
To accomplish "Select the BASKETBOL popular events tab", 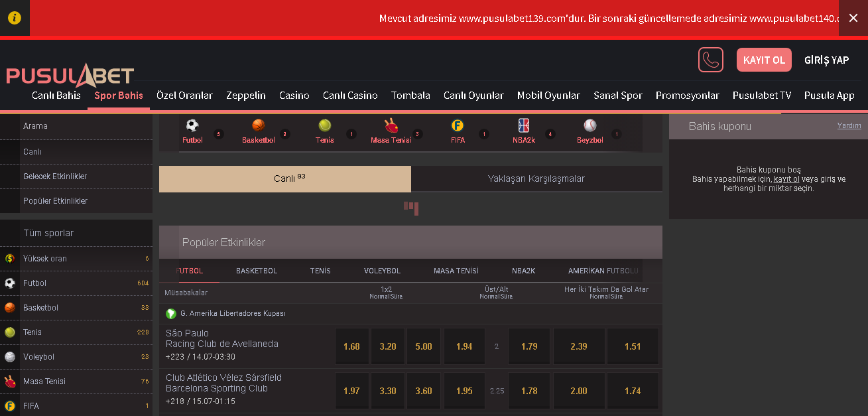I will coord(257,271).
